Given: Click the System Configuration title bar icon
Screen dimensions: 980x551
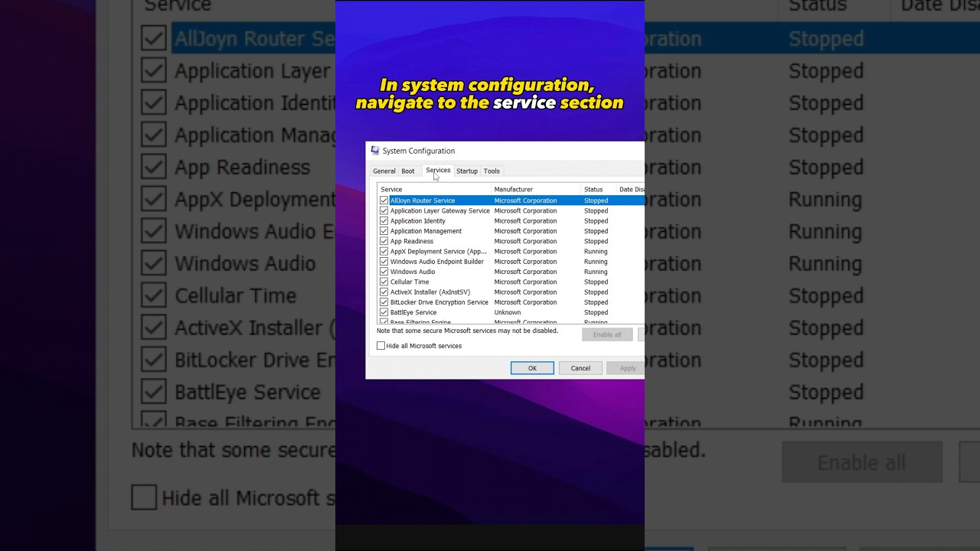Looking at the screenshot, I should [374, 151].
